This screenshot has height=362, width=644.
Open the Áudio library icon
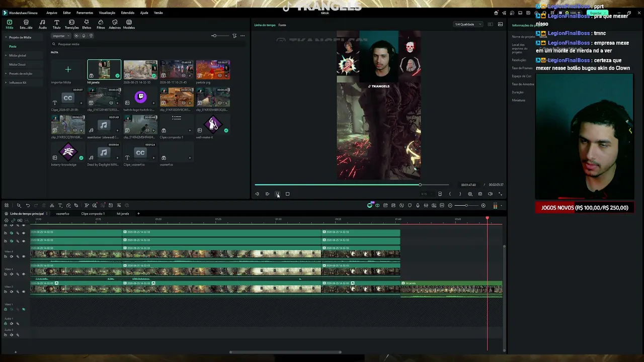tap(42, 24)
